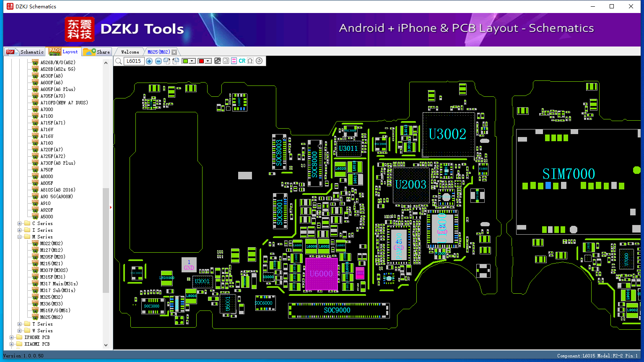Click the PADS icon beside A715F(A71)

(x=35, y=123)
